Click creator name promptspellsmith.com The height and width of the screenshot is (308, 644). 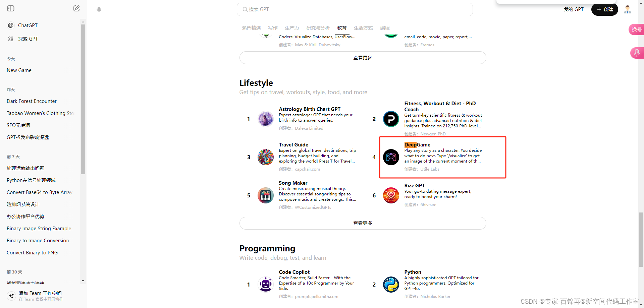316,297
